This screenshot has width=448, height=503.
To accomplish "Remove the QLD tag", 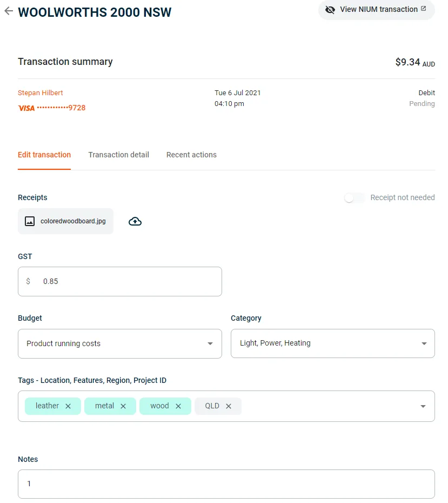I will coord(229,406).
